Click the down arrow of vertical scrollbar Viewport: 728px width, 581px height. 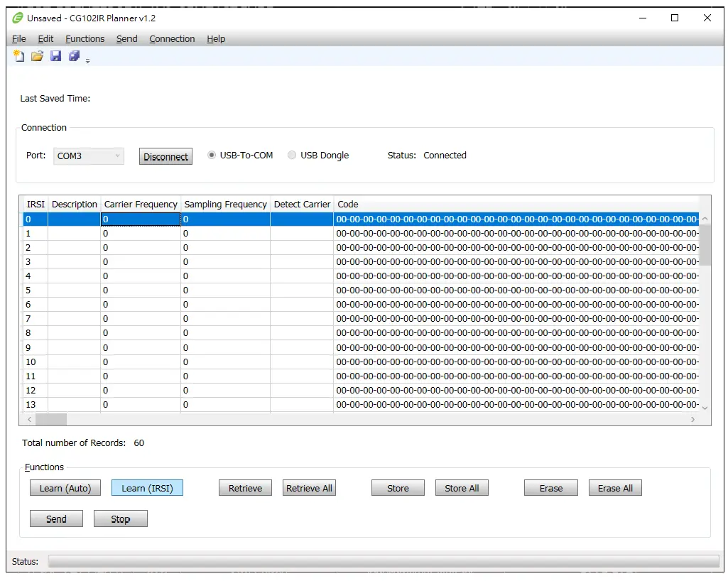[x=705, y=408]
